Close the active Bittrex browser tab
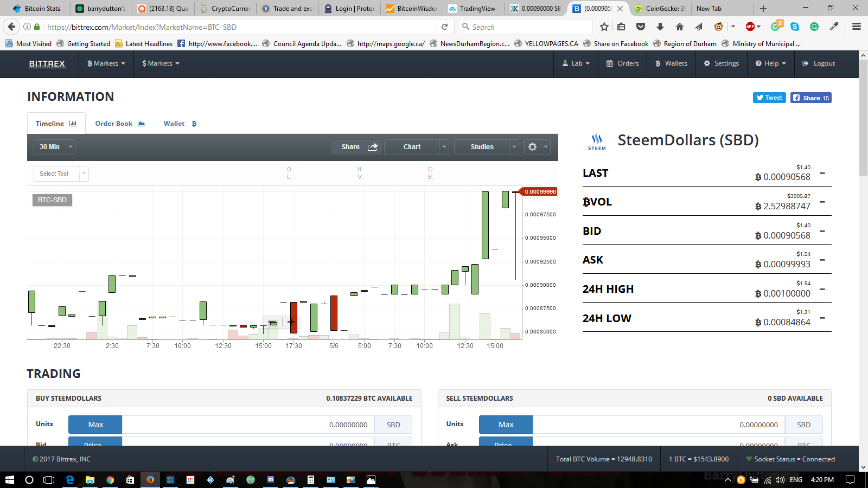 point(620,9)
